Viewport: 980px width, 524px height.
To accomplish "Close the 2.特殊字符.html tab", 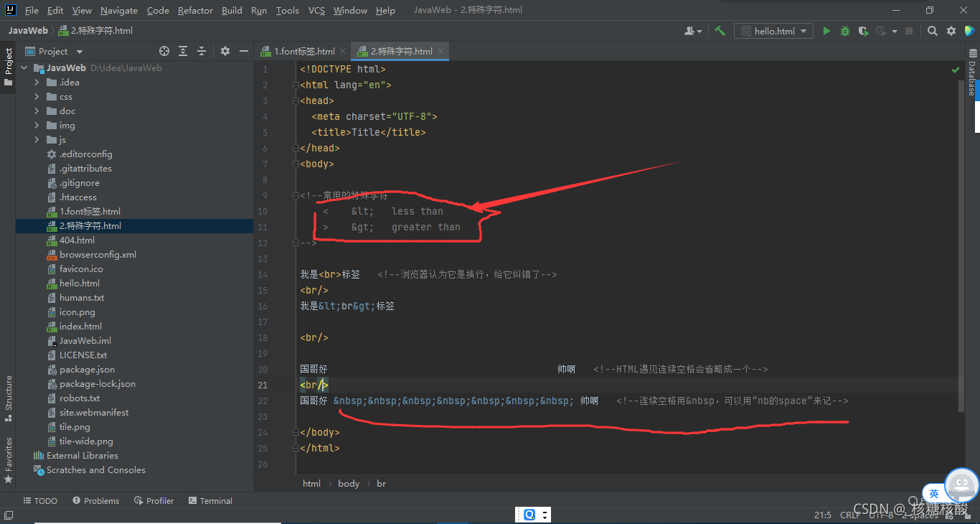I will 440,51.
